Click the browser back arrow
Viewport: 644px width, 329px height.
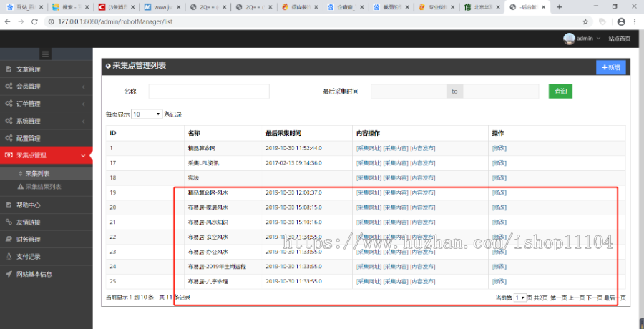[x=8, y=22]
